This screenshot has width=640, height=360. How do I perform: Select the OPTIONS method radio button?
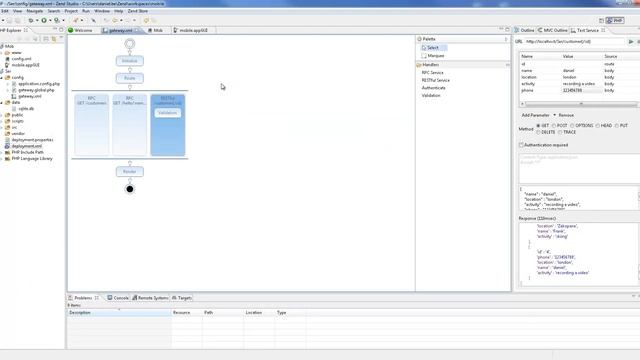pos(572,126)
